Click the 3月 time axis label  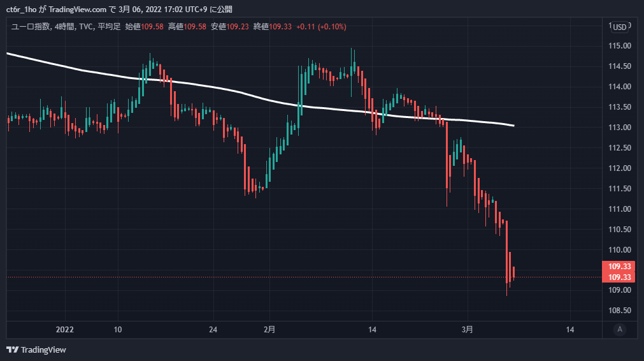[x=468, y=330]
